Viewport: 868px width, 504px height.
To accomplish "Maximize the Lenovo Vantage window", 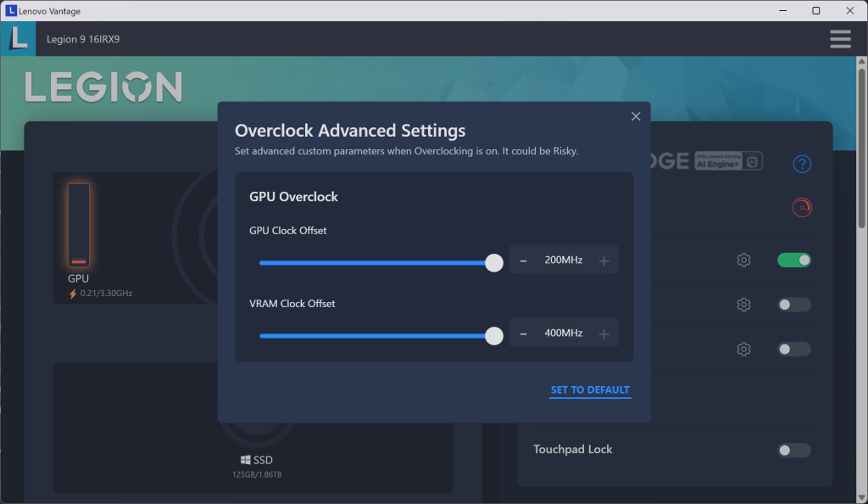I will 816,10.
